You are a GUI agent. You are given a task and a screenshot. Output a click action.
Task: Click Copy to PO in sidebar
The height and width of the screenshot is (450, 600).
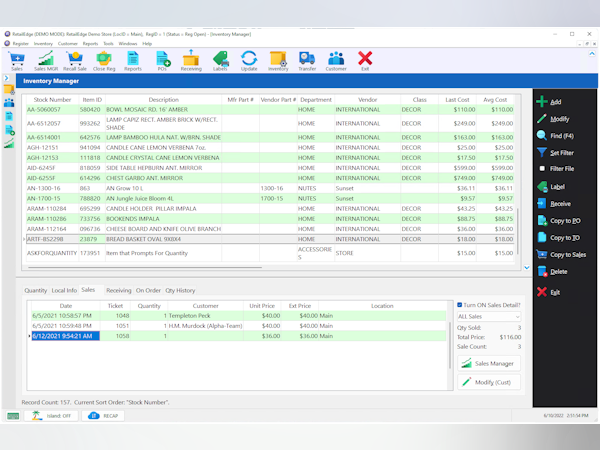pos(564,220)
